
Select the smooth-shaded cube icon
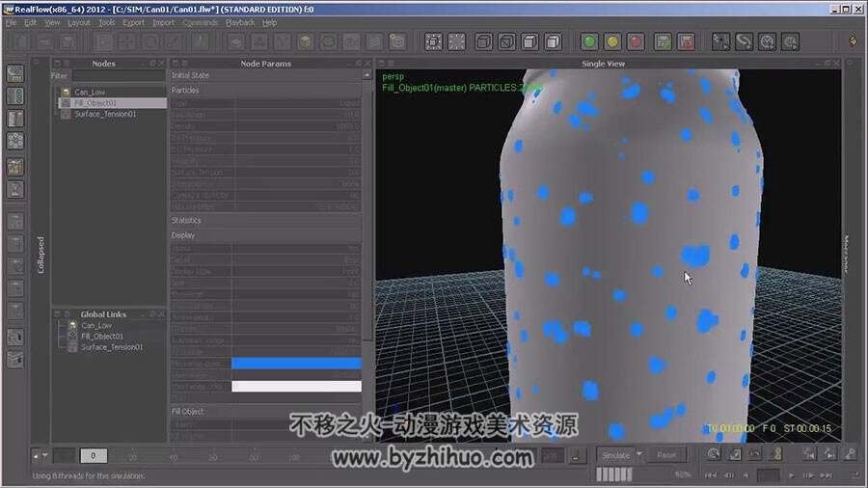[x=553, y=41]
